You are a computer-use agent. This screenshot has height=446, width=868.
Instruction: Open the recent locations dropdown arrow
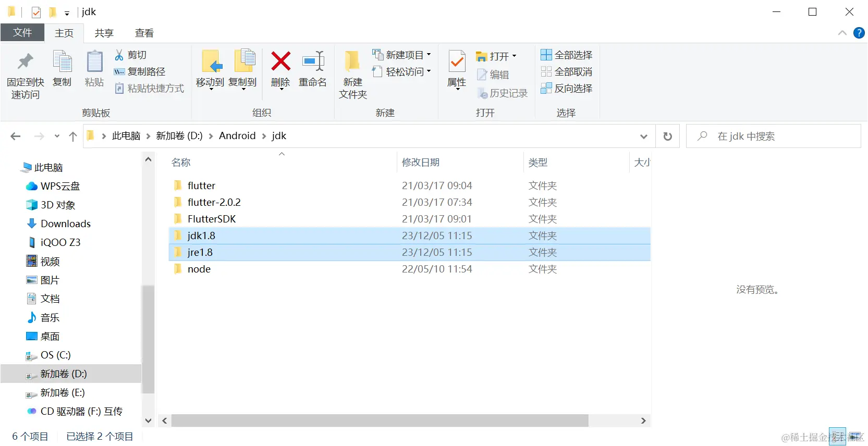[x=57, y=136]
